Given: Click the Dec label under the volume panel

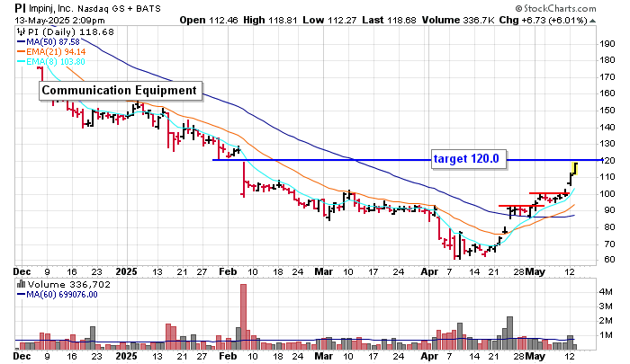Looking at the screenshot, I should [x=22, y=356].
